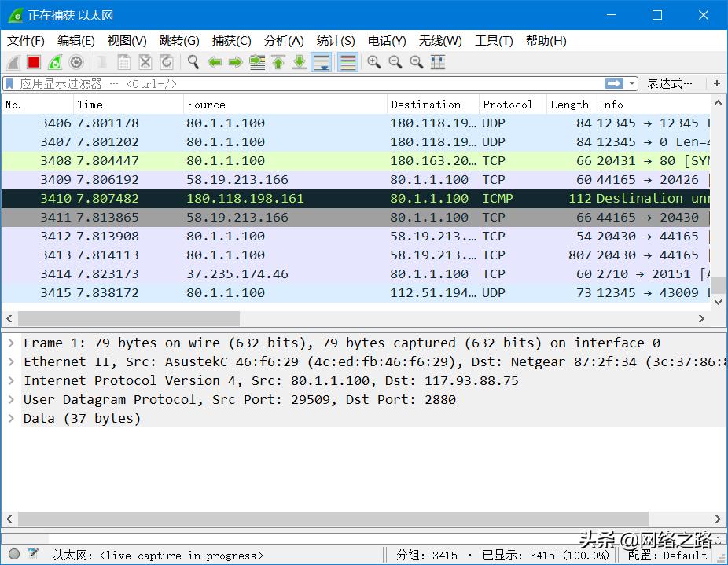The image size is (728, 565).
Task: Toggle packet list colorization
Action: 347,62
